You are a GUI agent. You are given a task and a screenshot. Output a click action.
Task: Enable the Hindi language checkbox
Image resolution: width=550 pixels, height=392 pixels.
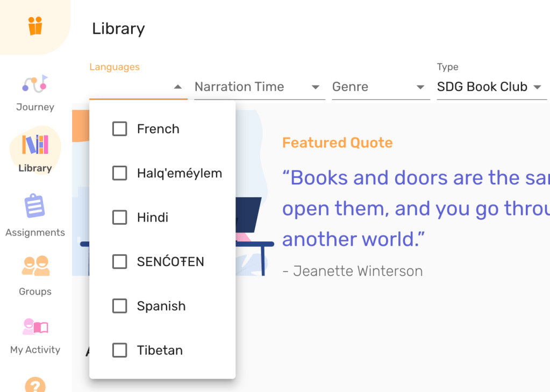pyautogui.click(x=119, y=218)
